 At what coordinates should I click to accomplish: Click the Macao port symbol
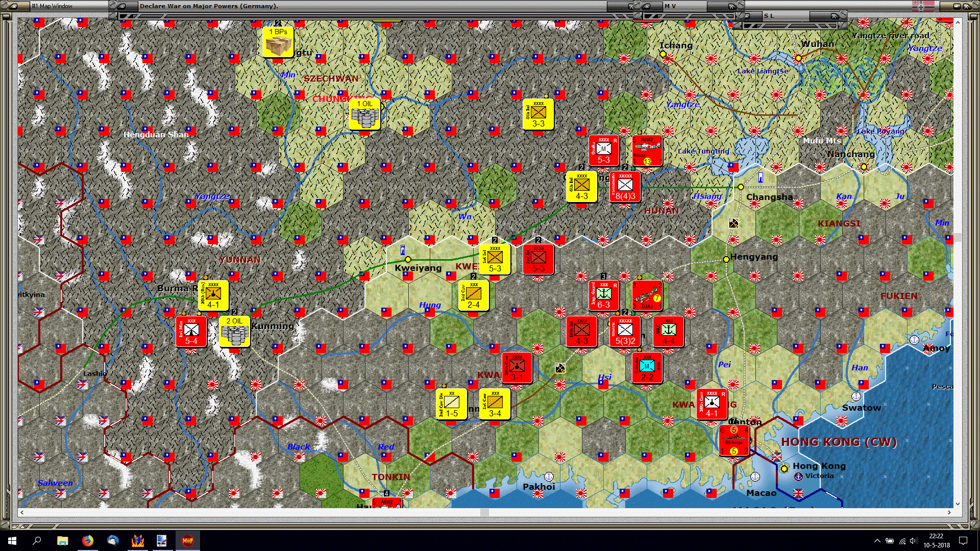(755, 477)
